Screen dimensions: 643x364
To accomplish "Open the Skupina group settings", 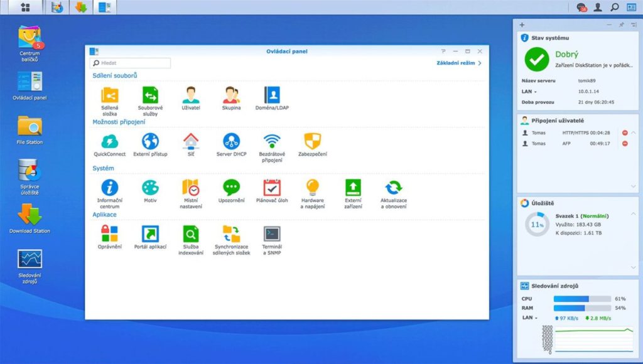I will [231, 99].
